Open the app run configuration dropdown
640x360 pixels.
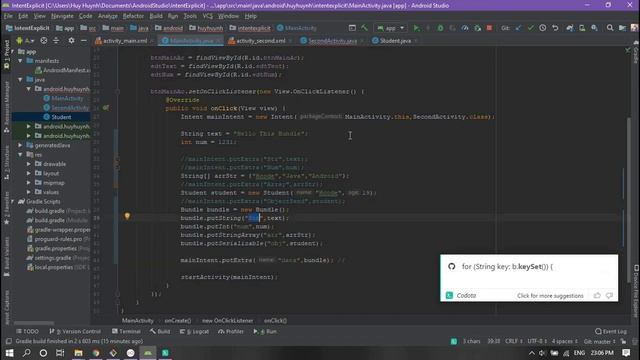[x=391, y=28]
